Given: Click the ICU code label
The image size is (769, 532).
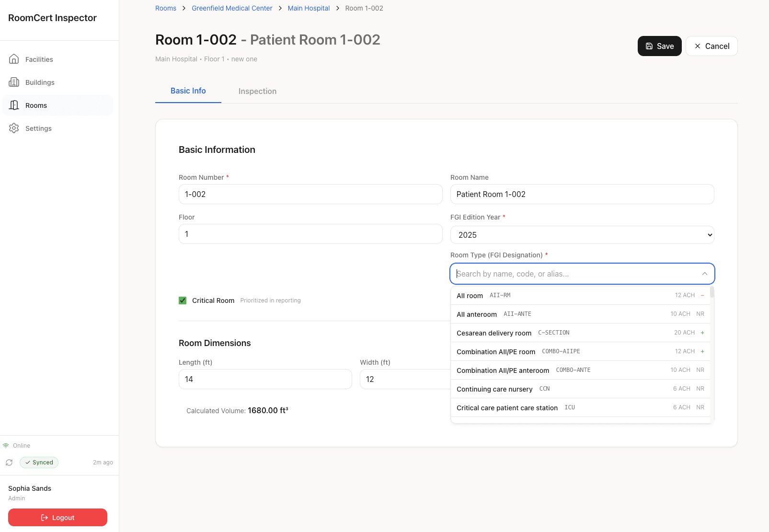Looking at the screenshot, I should click(x=570, y=407).
